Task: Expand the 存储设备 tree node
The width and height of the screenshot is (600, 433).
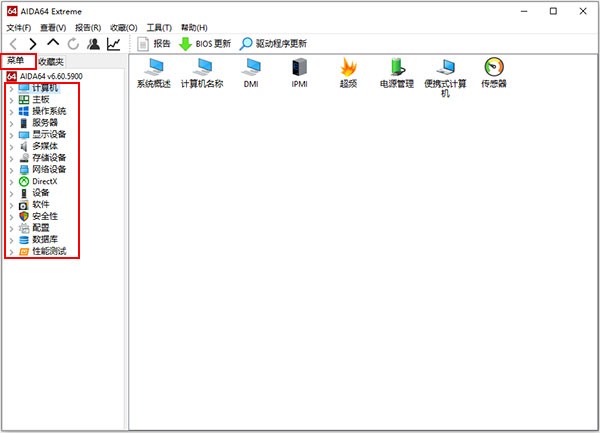Action: pyautogui.click(x=11, y=158)
